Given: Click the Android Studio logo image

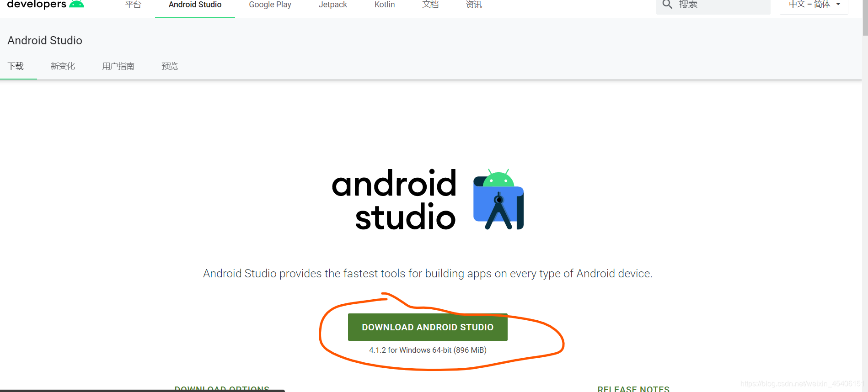Looking at the screenshot, I should [x=428, y=199].
